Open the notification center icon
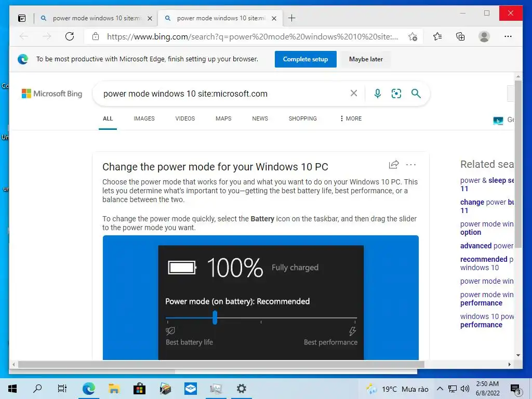The image size is (532, 399). click(515, 389)
